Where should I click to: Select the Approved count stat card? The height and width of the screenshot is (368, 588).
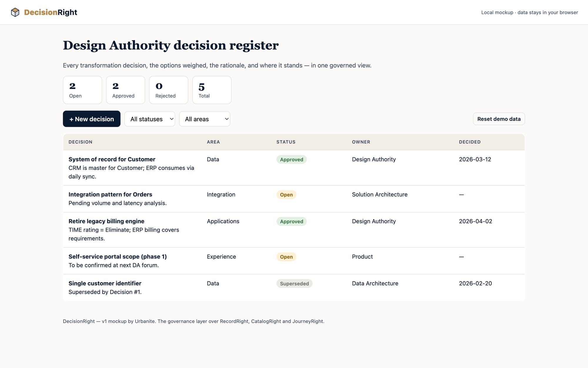(x=126, y=90)
